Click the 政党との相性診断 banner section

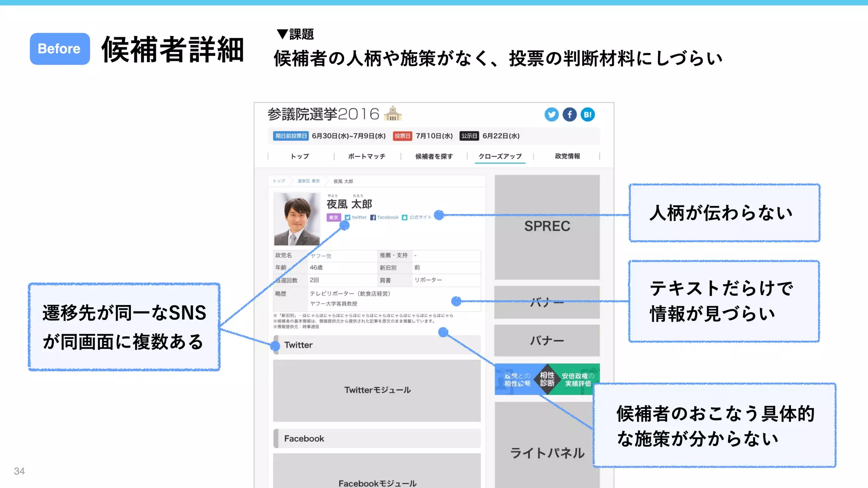pyautogui.click(x=517, y=380)
